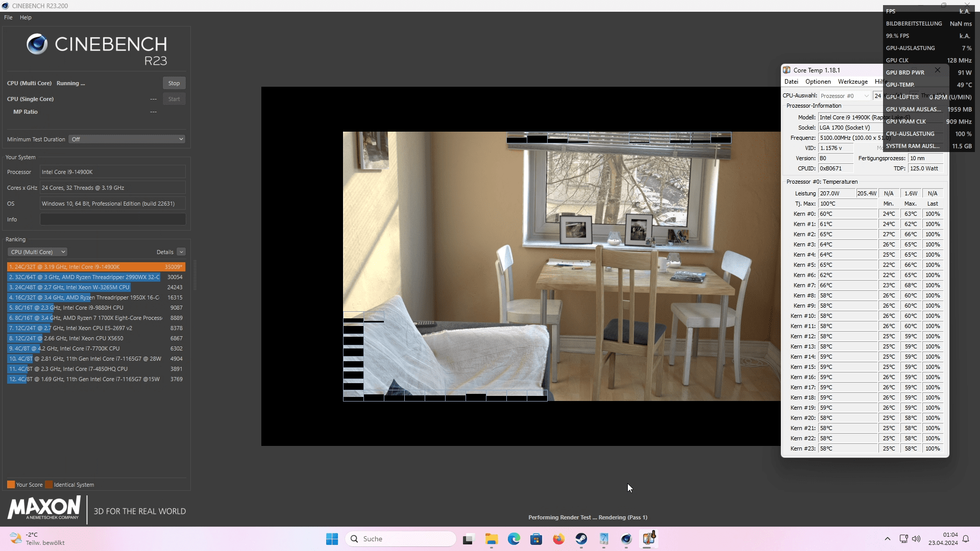Open the volume control in the tray
Image resolution: width=980 pixels, height=551 pixels.
[916, 539]
